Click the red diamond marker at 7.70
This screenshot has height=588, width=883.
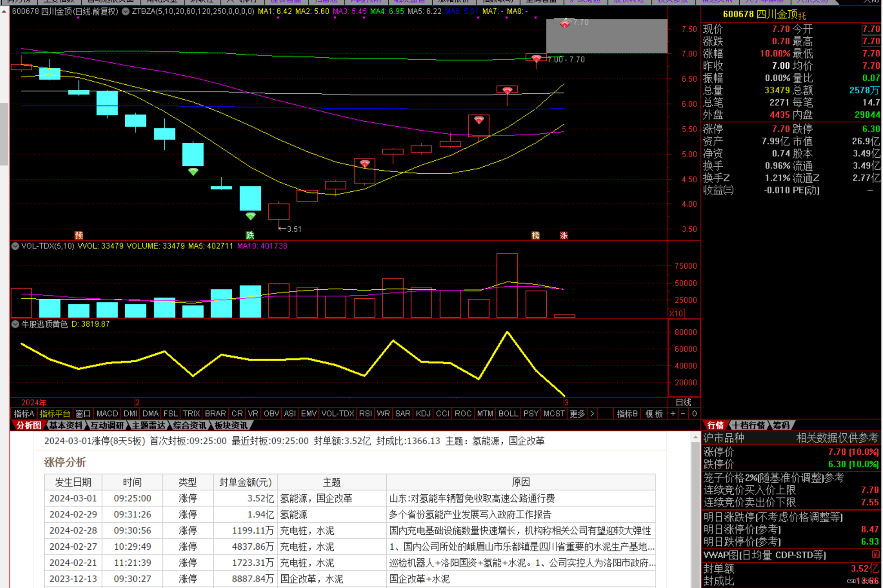click(565, 24)
